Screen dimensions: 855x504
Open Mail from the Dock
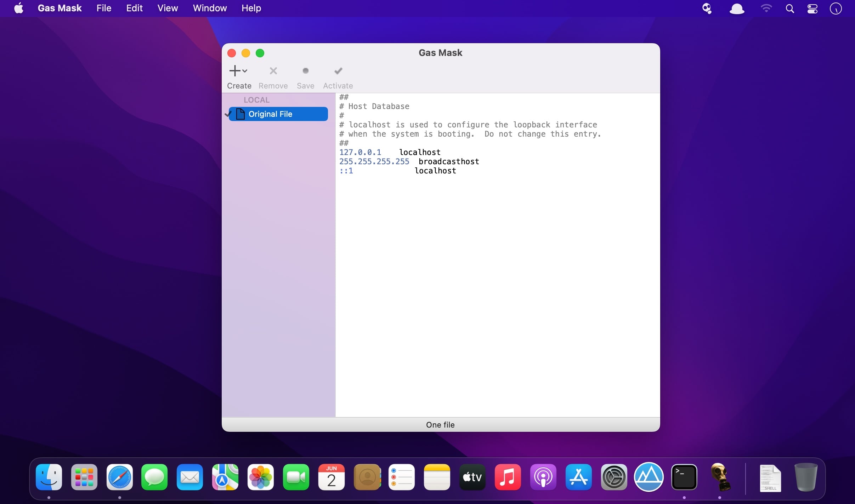(190, 477)
